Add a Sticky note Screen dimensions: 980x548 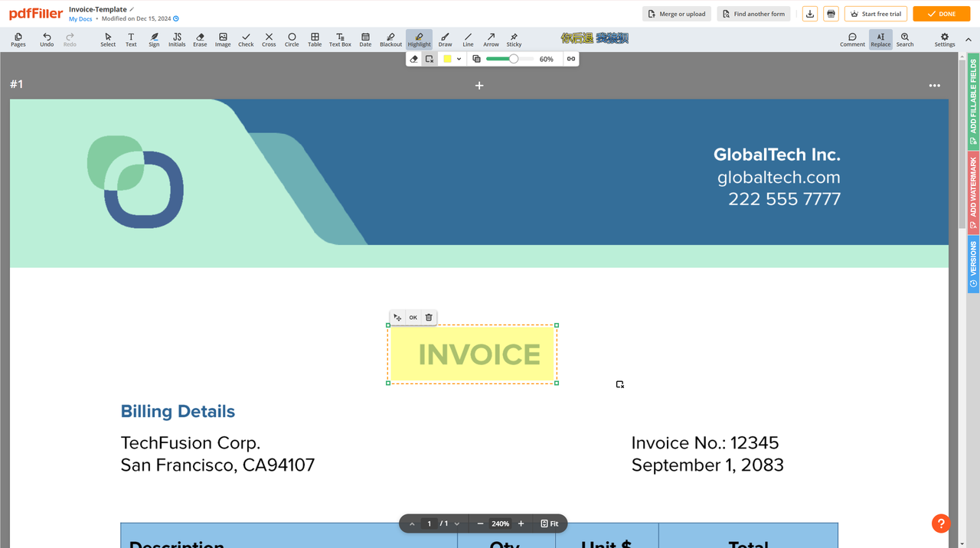[514, 40]
